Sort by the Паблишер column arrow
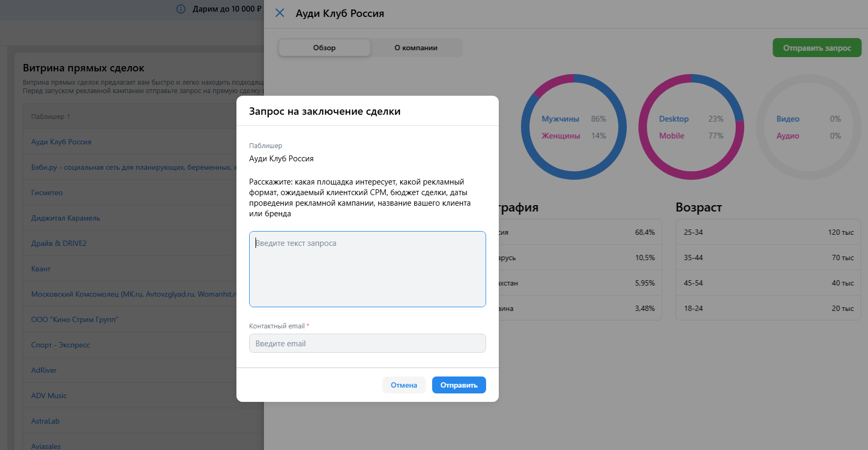Image resolution: width=868 pixels, height=450 pixels. 68,116
